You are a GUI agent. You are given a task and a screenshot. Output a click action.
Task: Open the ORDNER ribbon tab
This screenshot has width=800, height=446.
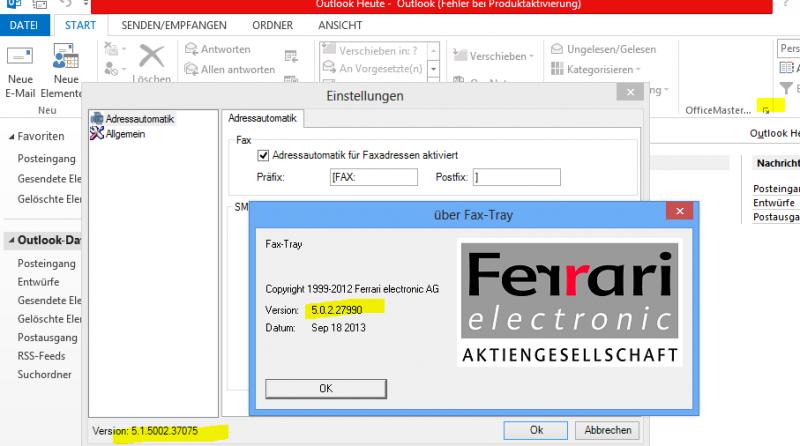coord(270,24)
